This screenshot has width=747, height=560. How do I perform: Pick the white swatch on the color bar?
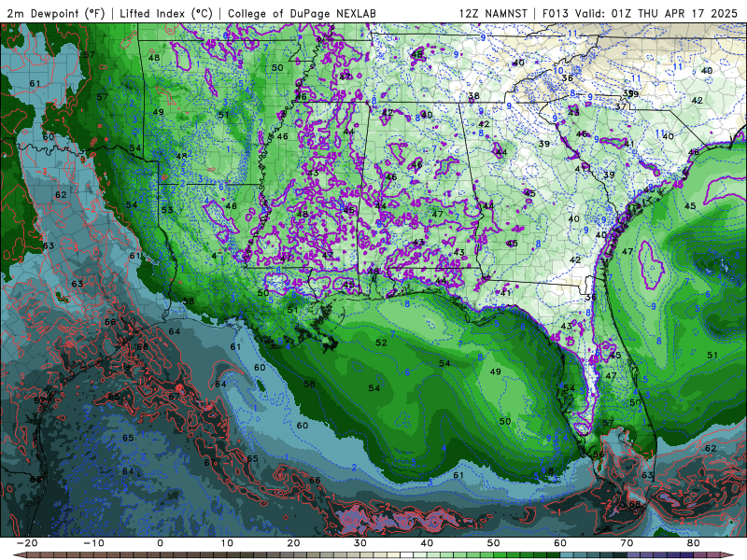pyautogui.click(x=406, y=555)
